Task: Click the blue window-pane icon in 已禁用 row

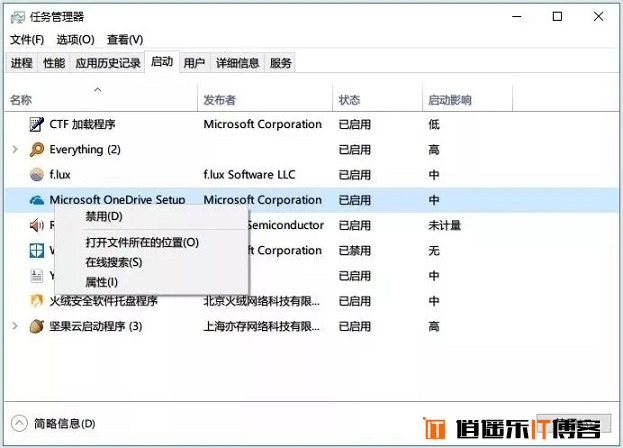Action: (37, 251)
